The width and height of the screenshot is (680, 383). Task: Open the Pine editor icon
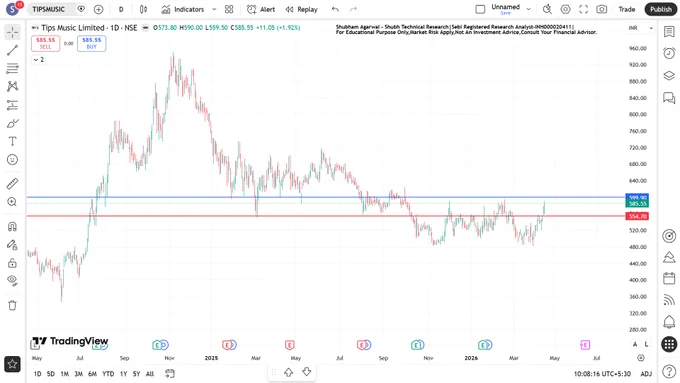(x=669, y=257)
